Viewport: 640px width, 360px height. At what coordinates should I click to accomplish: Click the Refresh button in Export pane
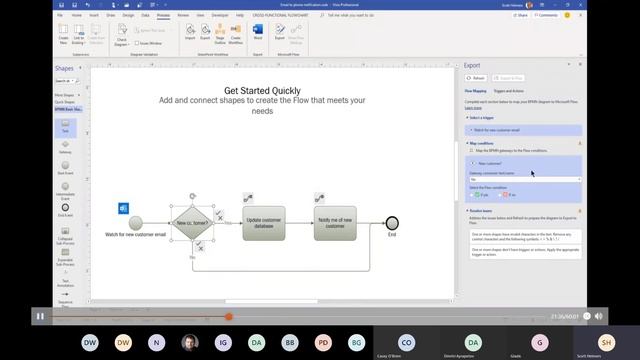[476, 78]
